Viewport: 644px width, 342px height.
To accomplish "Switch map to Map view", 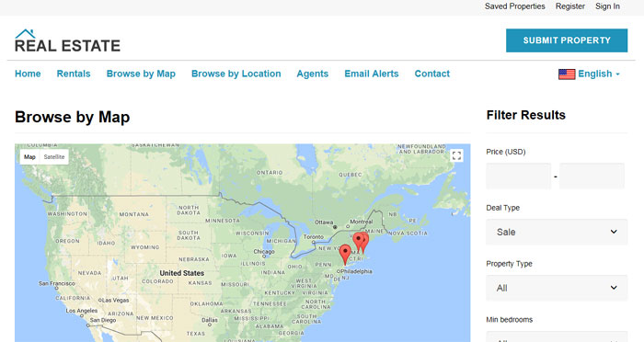I will click(x=29, y=157).
